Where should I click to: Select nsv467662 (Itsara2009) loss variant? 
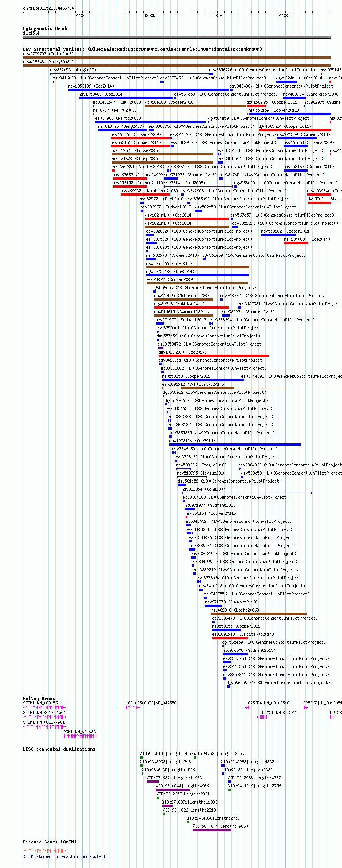coord(140,138)
